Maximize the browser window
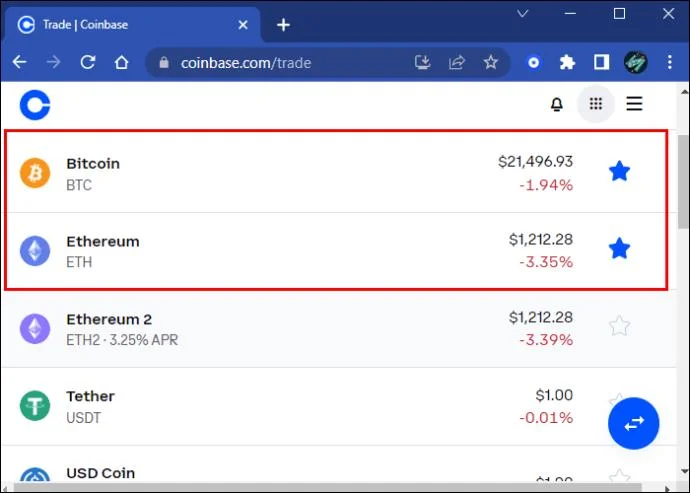The image size is (690, 493). click(x=619, y=14)
